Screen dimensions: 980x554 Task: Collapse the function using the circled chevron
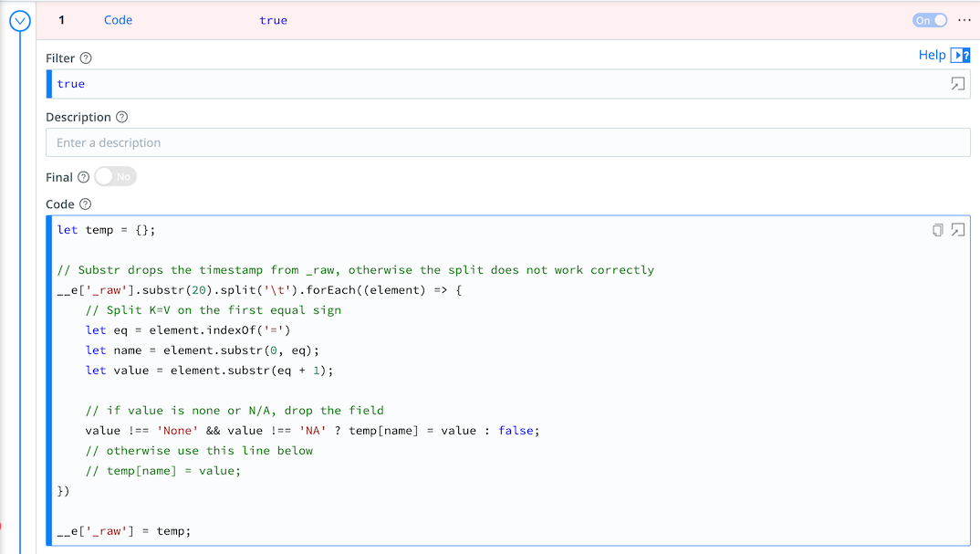[19, 20]
